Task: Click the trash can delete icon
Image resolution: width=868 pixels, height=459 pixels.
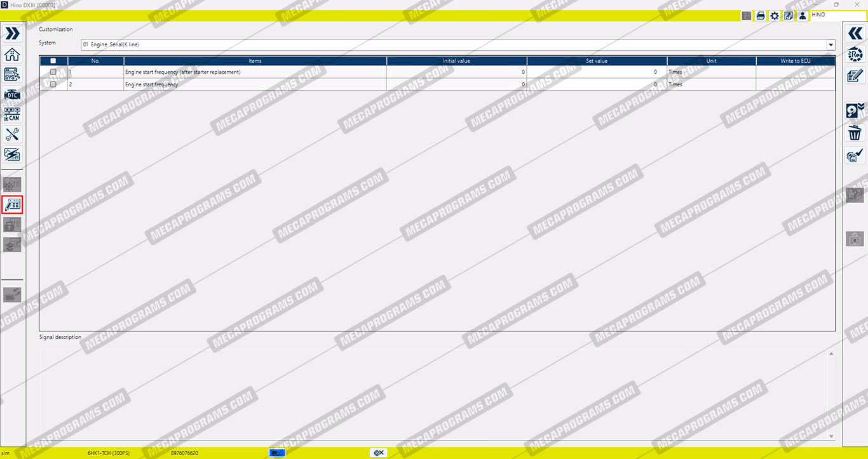Action: 855,133
